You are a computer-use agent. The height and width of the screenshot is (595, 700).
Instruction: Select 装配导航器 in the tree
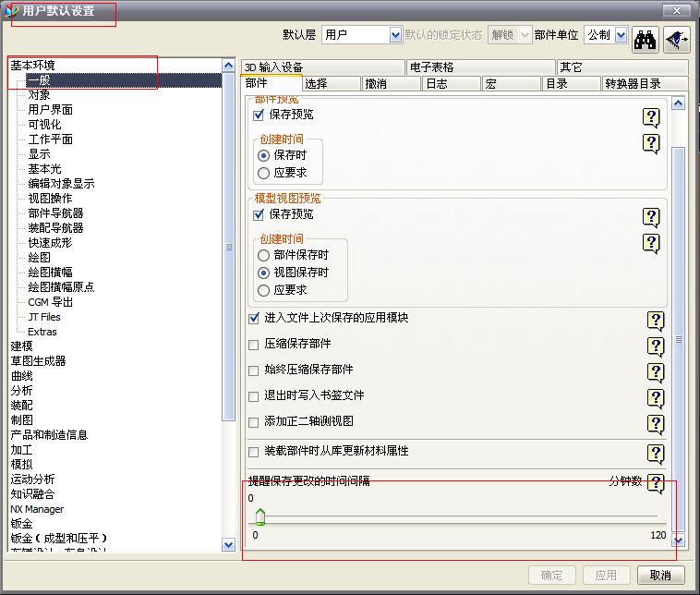pos(55,228)
